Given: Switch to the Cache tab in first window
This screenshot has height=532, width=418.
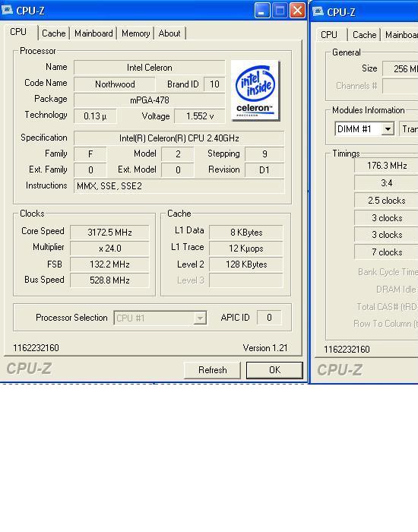Looking at the screenshot, I should coord(54,33).
